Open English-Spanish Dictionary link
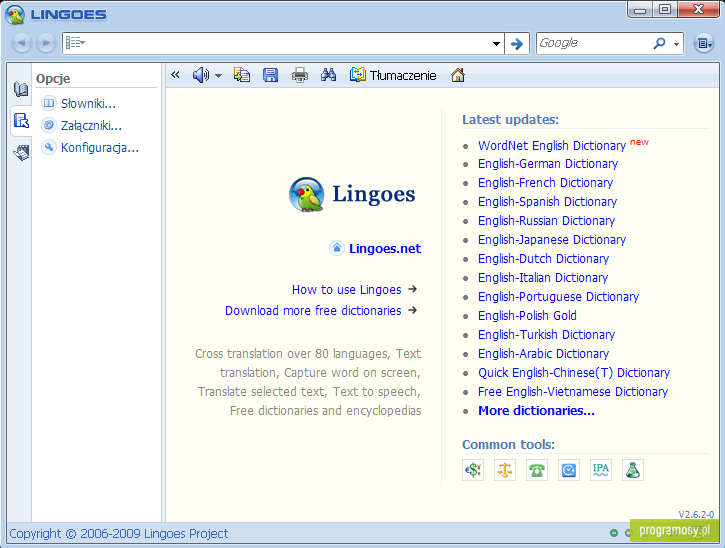 tap(547, 202)
